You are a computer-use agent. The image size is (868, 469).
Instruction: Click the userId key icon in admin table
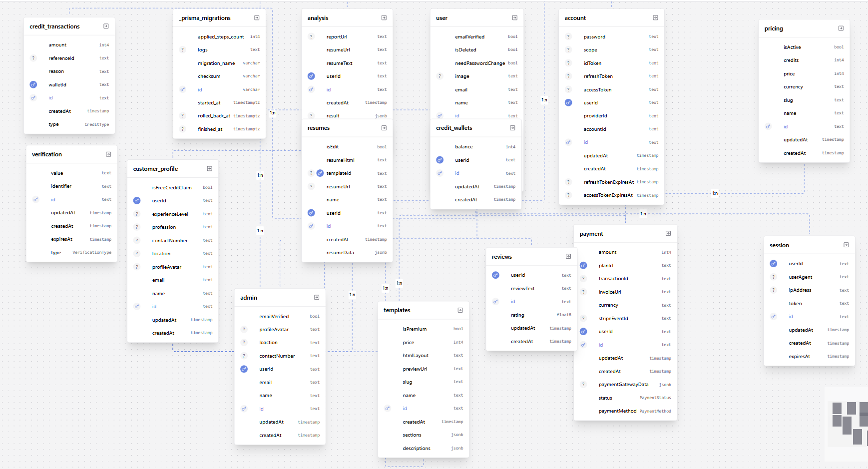(x=244, y=369)
